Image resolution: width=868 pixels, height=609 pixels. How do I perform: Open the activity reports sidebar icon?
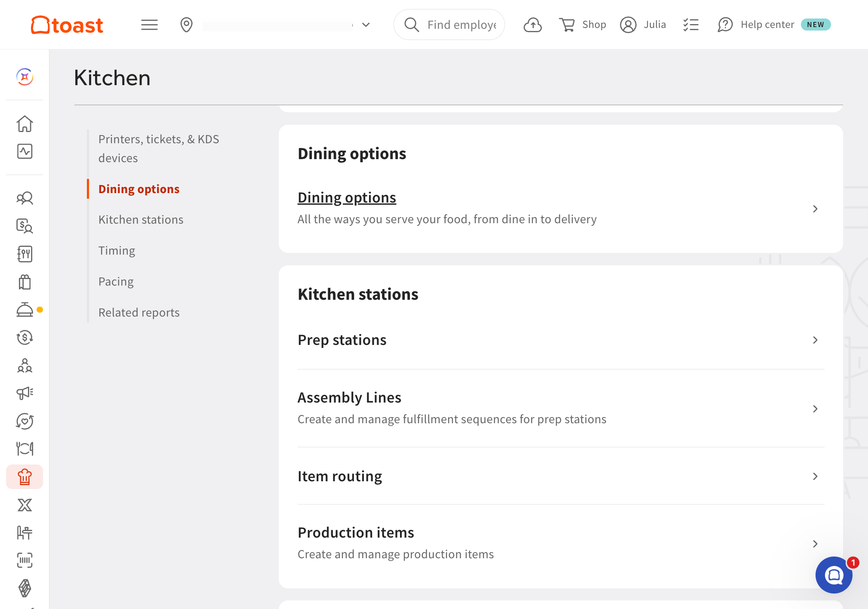25,151
